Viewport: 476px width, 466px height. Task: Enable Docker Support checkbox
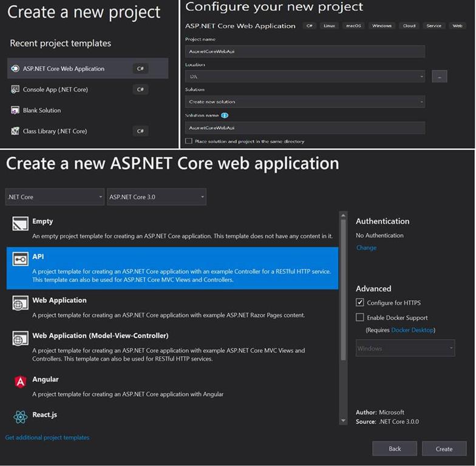coord(359,317)
